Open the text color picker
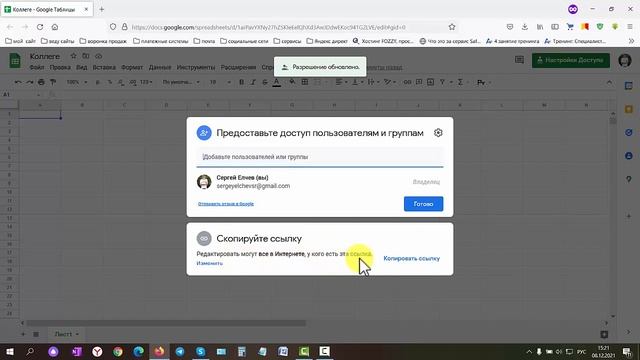The width and height of the screenshot is (640, 360). coord(277,82)
